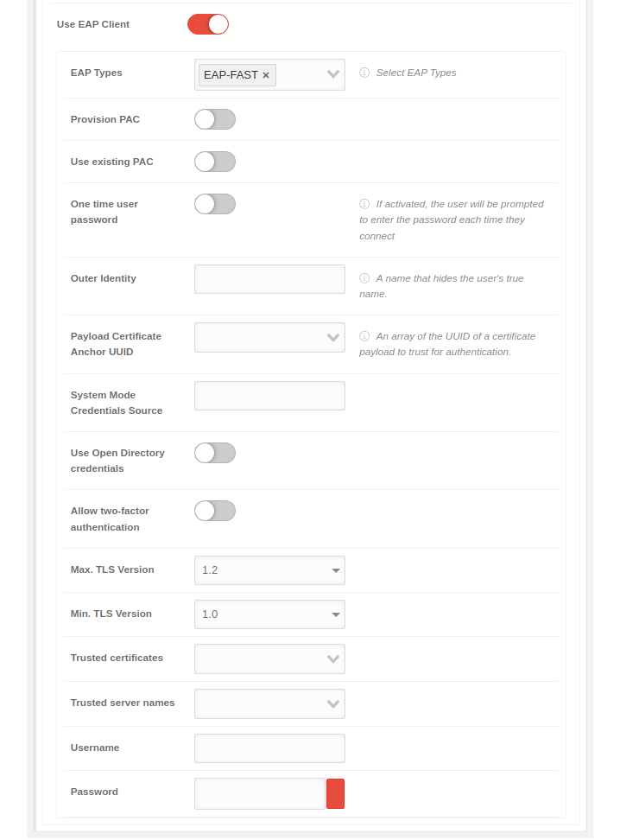Click info icon beside Payload Certificate hint
This screenshot has height=840, width=620.
click(x=364, y=336)
